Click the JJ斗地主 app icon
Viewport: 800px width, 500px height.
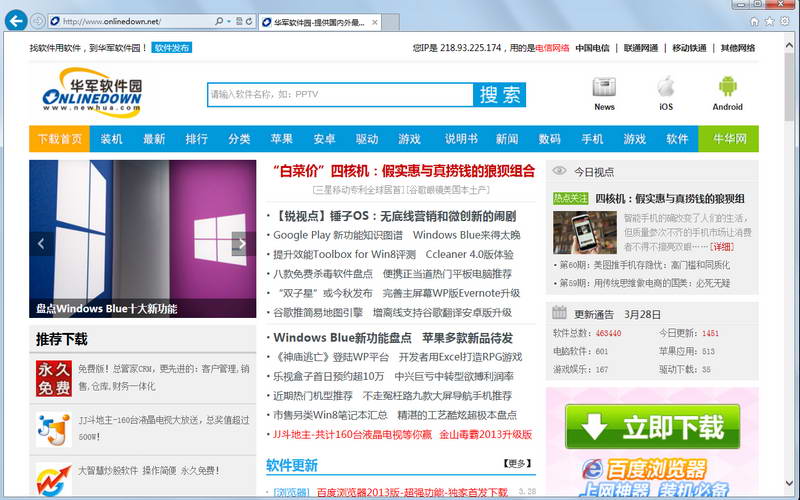[x=54, y=430]
